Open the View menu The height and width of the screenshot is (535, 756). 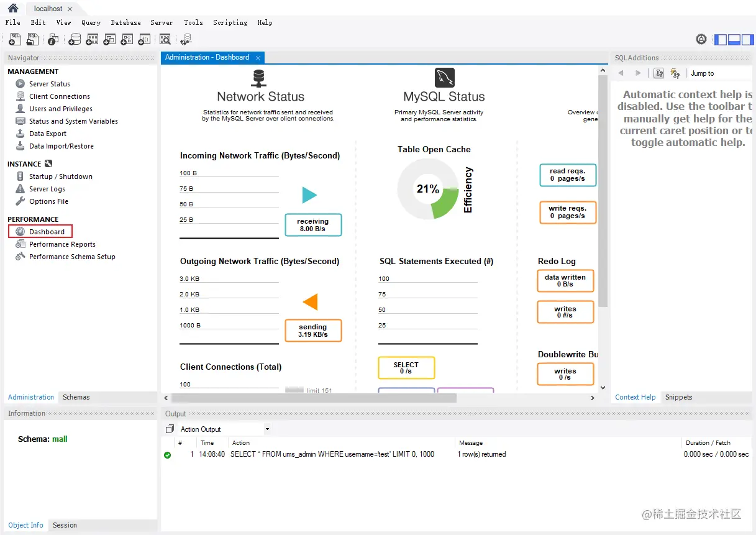click(x=64, y=22)
